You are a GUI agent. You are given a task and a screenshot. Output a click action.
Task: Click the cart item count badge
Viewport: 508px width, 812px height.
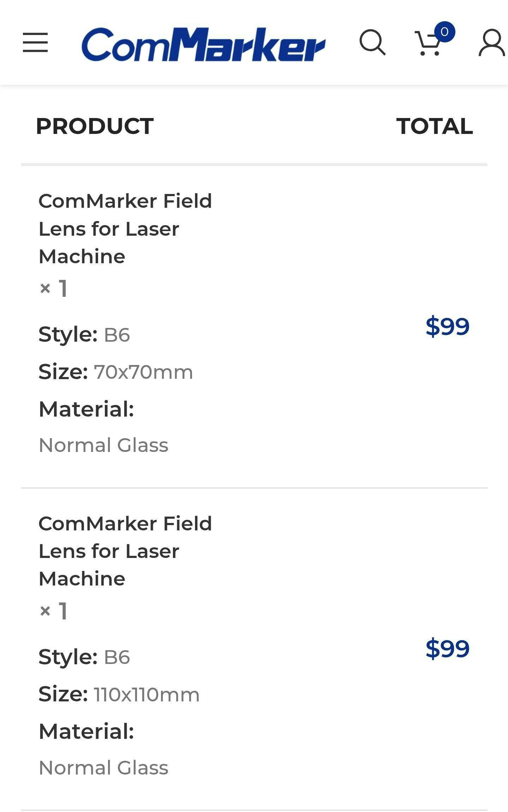pyautogui.click(x=444, y=32)
